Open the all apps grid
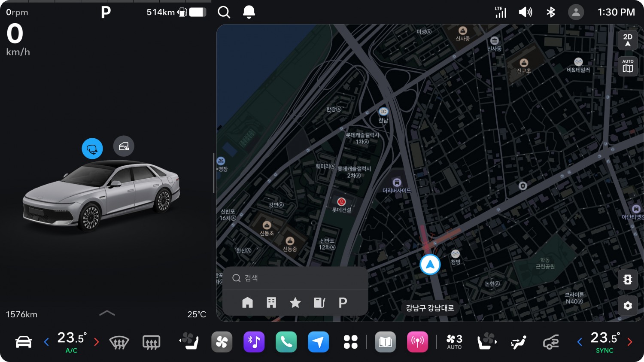 point(351,342)
